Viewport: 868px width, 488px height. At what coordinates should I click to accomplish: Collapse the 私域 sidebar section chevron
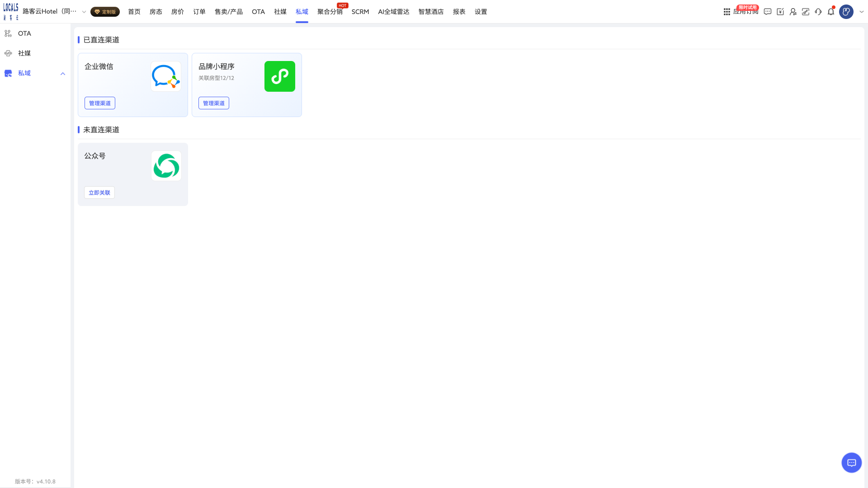tap(63, 74)
